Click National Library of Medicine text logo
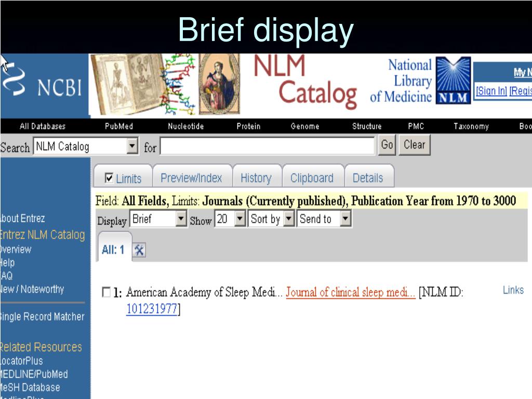Viewport: 532px width, 399px height. (401, 81)
